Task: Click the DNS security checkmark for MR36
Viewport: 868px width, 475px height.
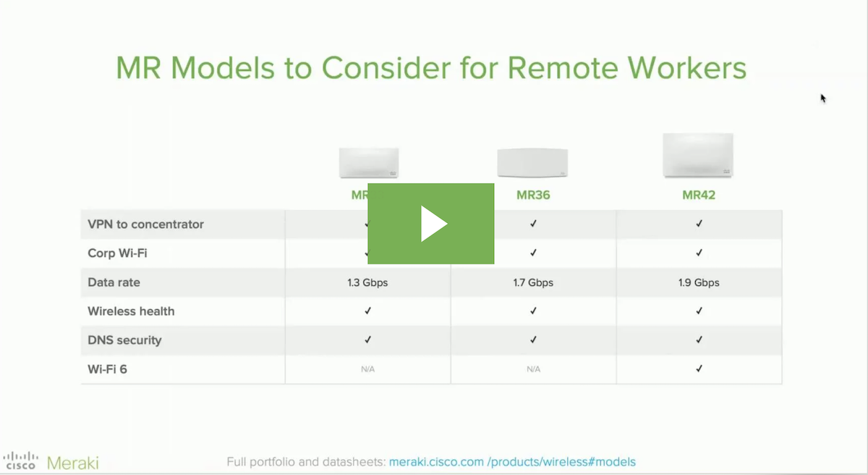Action: coord(533,340)
